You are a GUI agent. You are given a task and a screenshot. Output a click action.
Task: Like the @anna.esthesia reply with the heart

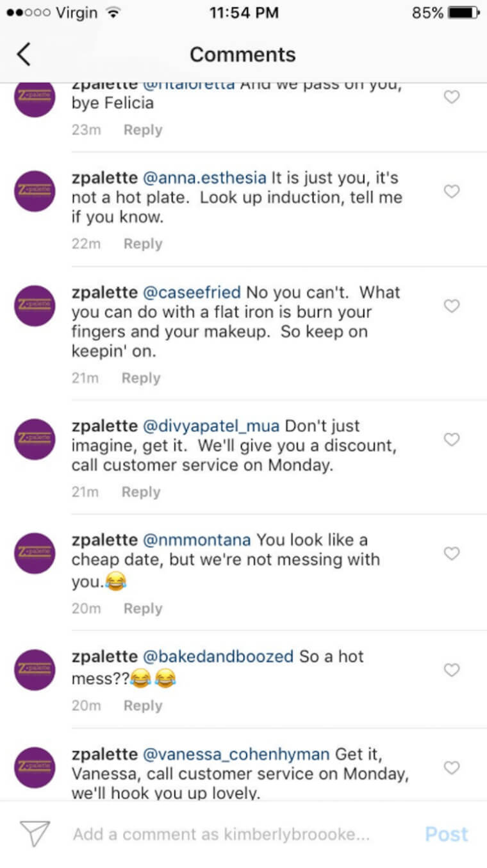click(451, 190)
